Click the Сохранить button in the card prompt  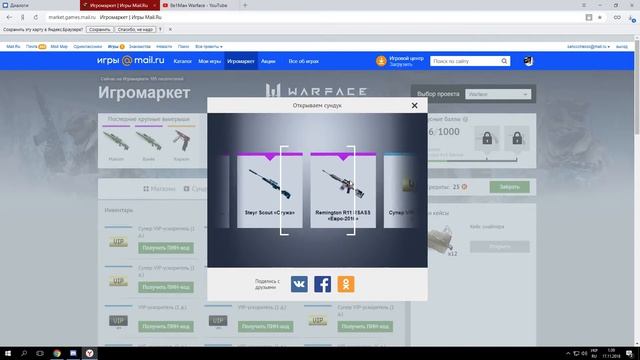click(100, 29)
